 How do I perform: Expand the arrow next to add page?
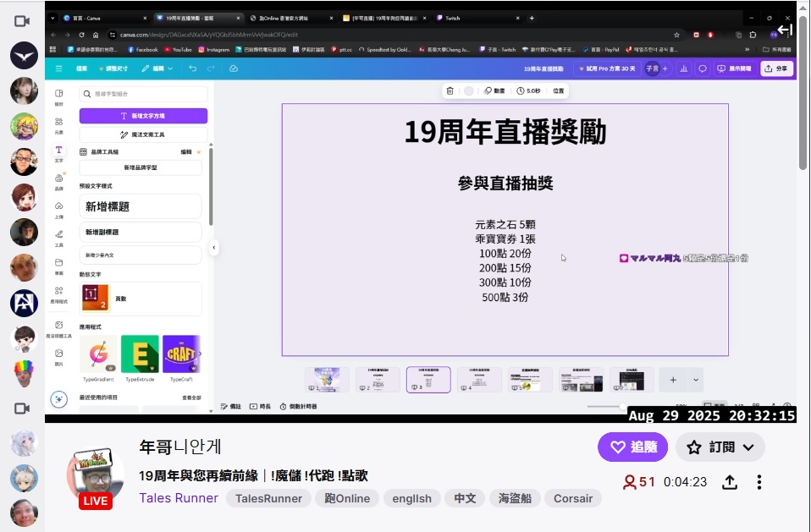696,380
